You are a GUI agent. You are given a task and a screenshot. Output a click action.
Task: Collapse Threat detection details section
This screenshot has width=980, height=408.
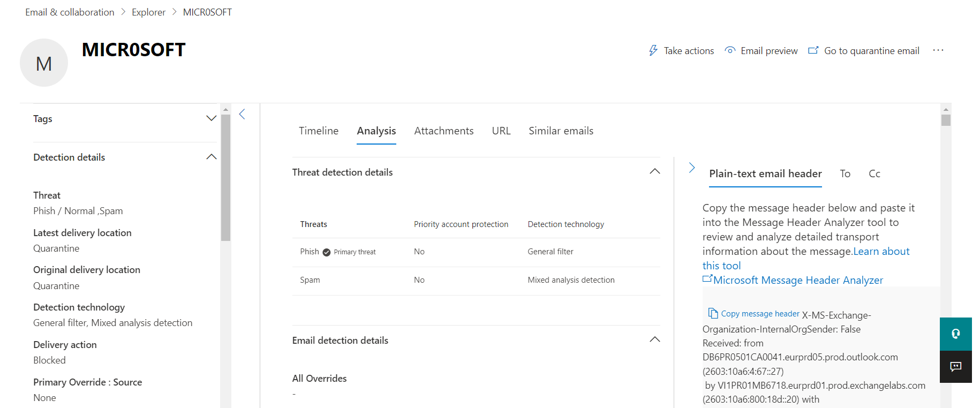click(x=654, y=171)
